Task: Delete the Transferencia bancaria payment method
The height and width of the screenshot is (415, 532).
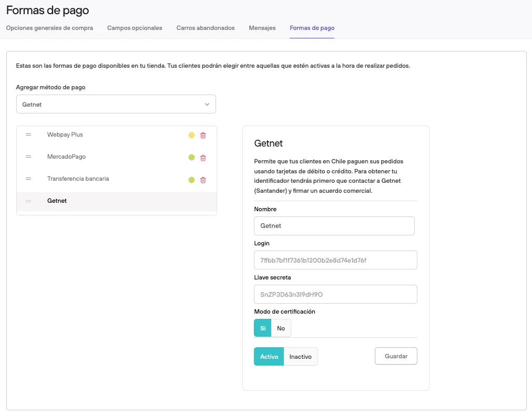Action: (x=203, y=180)
